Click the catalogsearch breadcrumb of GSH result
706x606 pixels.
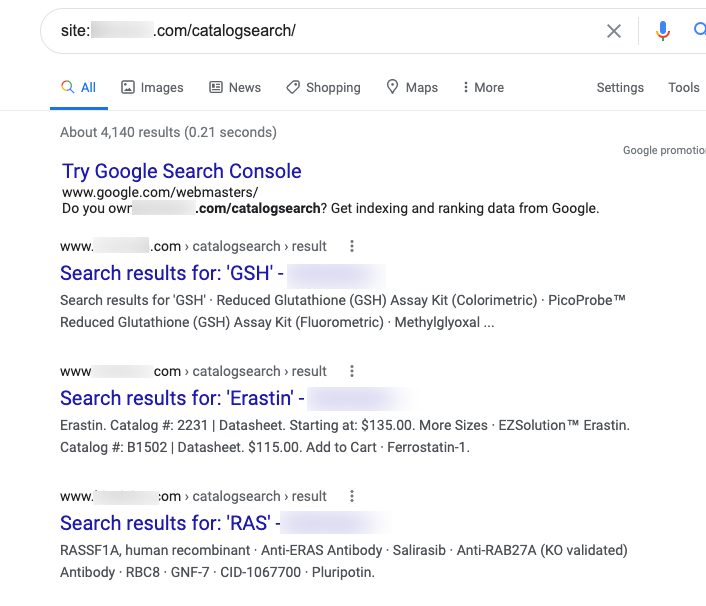pyautogui.click(x=236, y=246)
